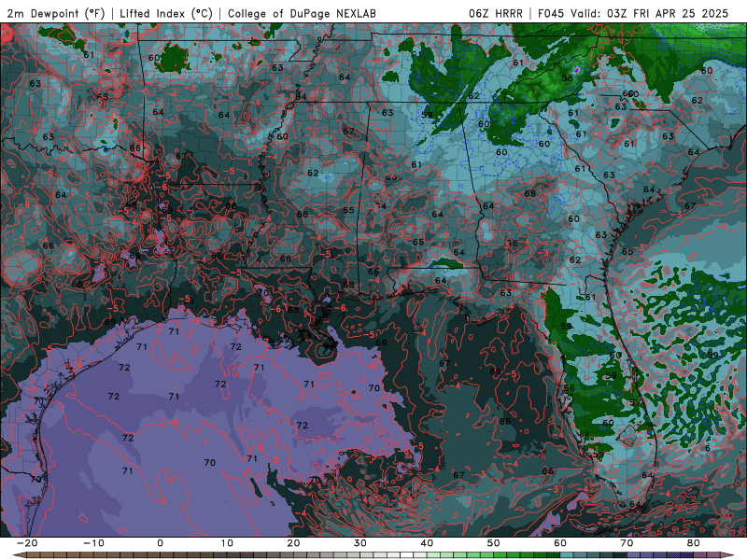Image resolution: width=747 pixels, height=560 pixels.
Task: Click the "F045 Valid: 03Z FRI APR 25 2025" text
Action: click(x=633, y=13)
